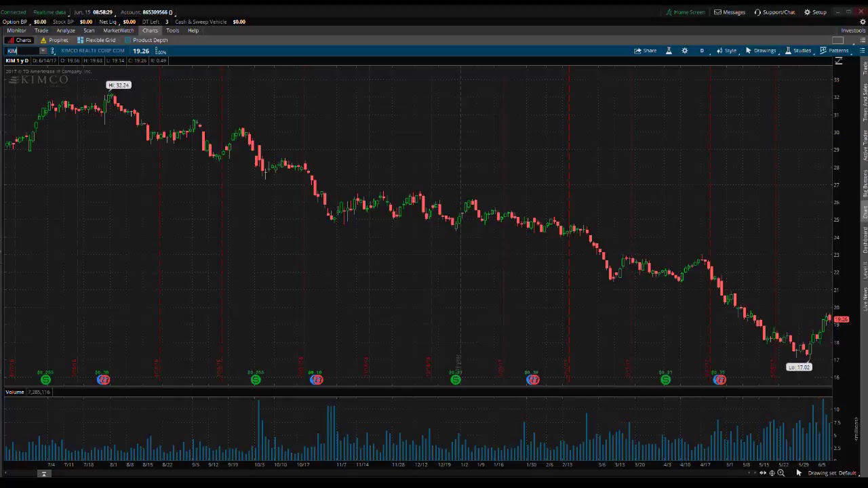Open the Monitor tab
This screenshot has width=868, height=488.
coord(16,30)
